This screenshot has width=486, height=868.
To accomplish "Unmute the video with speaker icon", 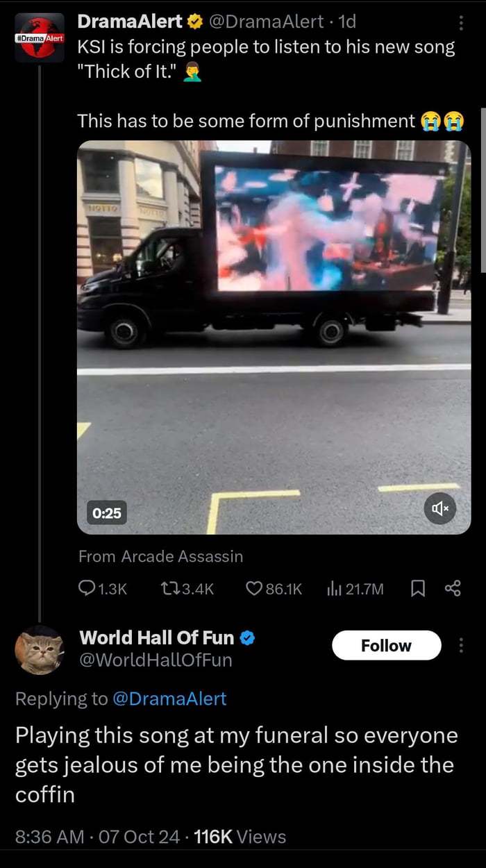I will pos(440,509).
